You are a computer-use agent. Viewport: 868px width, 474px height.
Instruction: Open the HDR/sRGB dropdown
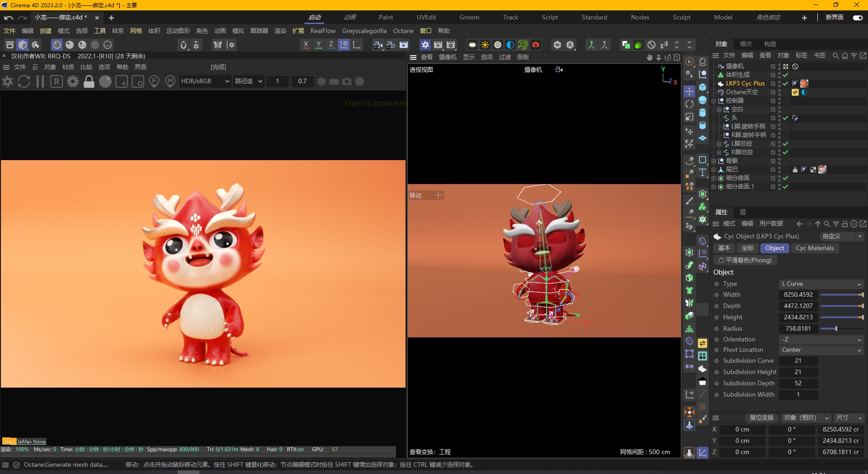click(x=205, y=81)
